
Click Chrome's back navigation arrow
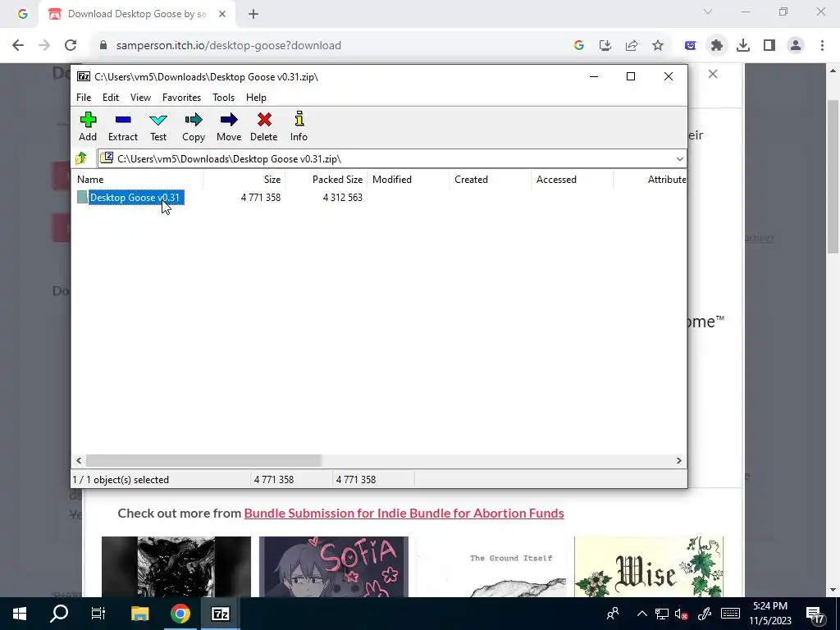click(x=18, y=46)
